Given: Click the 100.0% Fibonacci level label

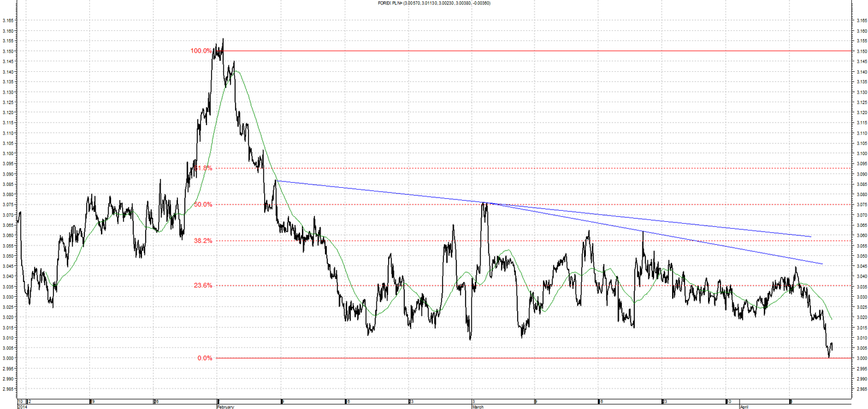Looking at the screenshot, I should [201, 51].
